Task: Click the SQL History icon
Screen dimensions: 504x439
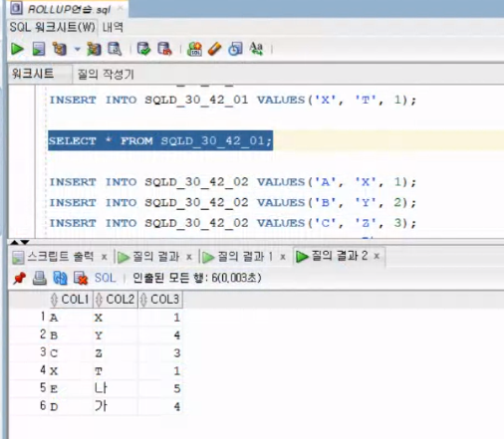Action: pos(235,49)
